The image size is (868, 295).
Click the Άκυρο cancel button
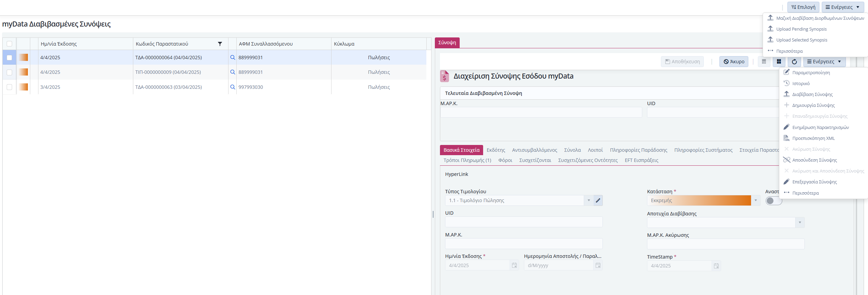(734, 62)
